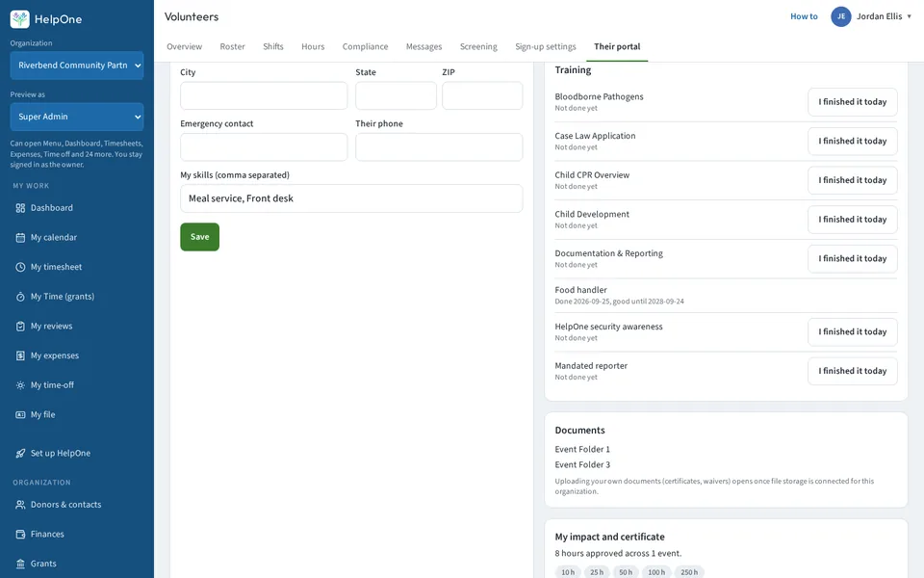
Task: Click the 100 h milestone badge
Action: 656,572
